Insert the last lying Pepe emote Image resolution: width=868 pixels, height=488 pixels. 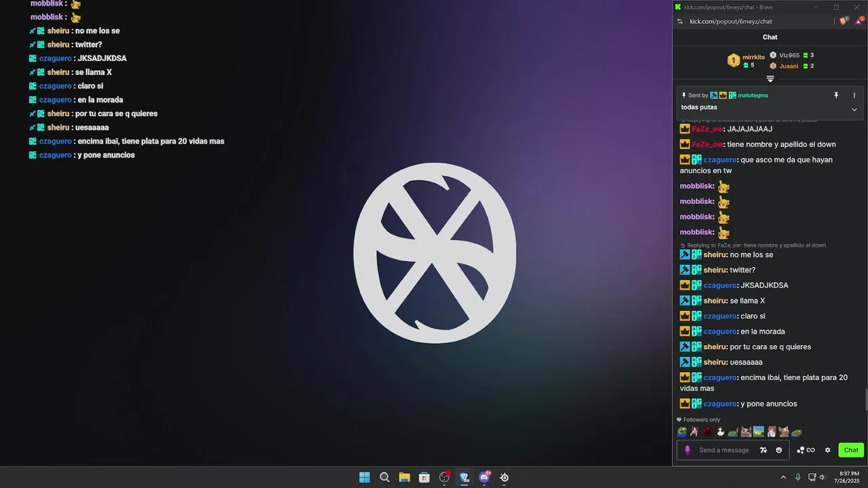point(797,432)
